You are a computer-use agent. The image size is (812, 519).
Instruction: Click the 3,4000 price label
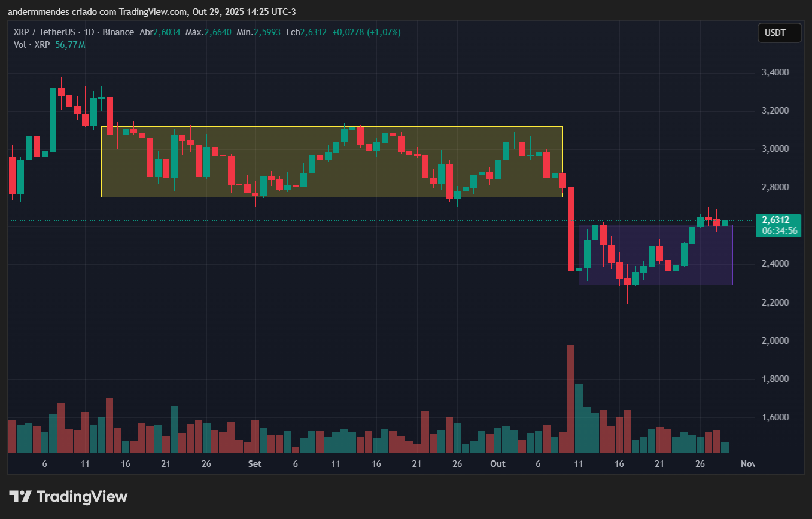[776, 72]
